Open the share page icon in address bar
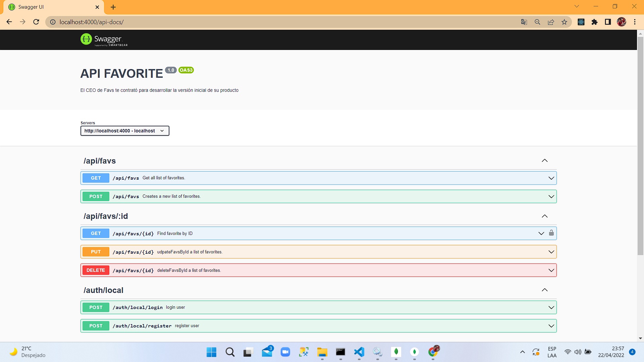 point(551,22)
